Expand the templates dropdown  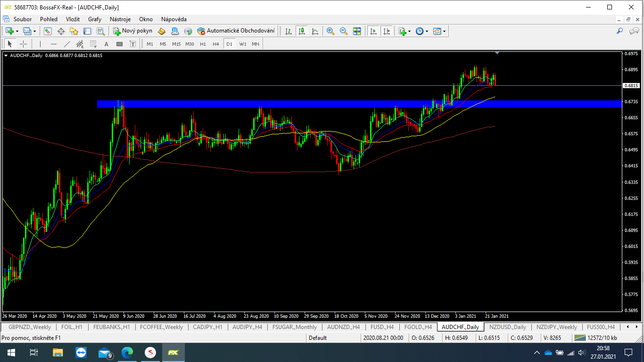(x=444, y=31)
